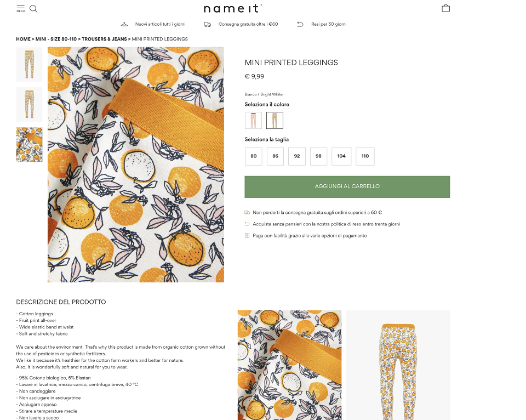Select the orange print color swatch

[x=275, y=120]
